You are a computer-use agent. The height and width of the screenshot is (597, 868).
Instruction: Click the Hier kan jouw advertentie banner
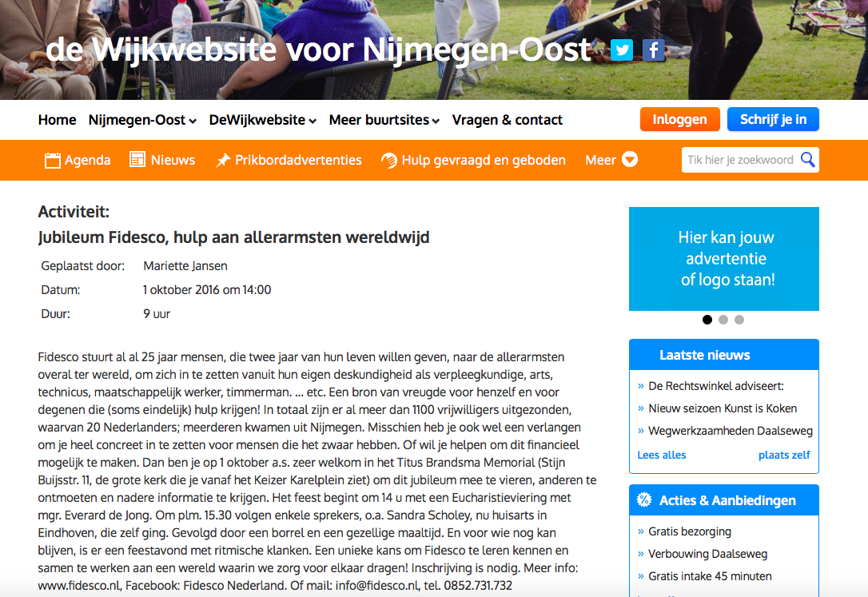(724, 259)
